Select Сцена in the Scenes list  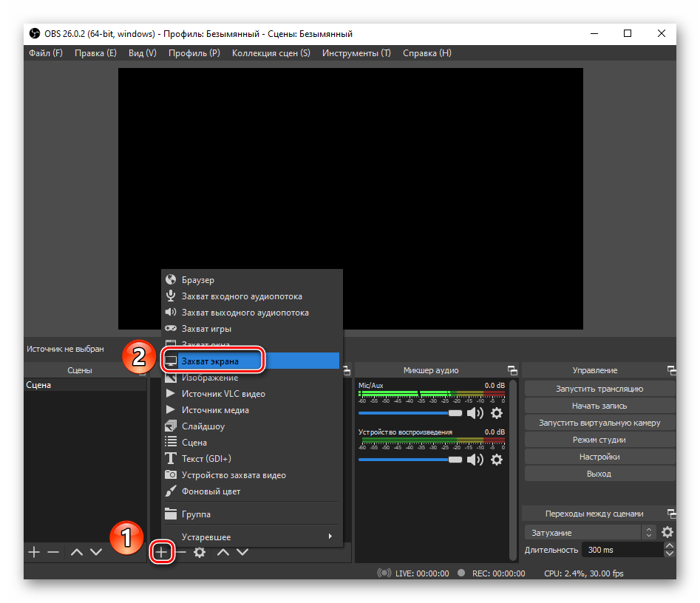(x=85, y=385)
